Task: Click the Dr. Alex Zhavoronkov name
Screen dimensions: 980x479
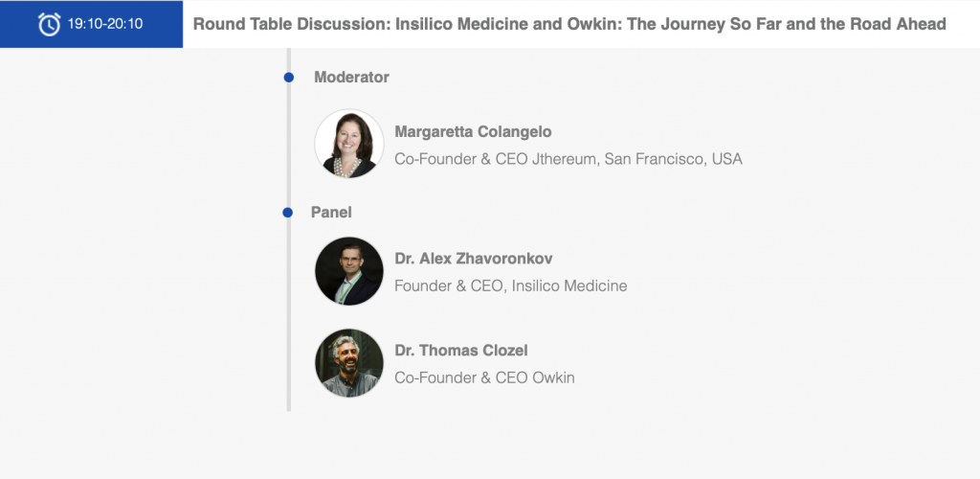Action: [474, 259]
